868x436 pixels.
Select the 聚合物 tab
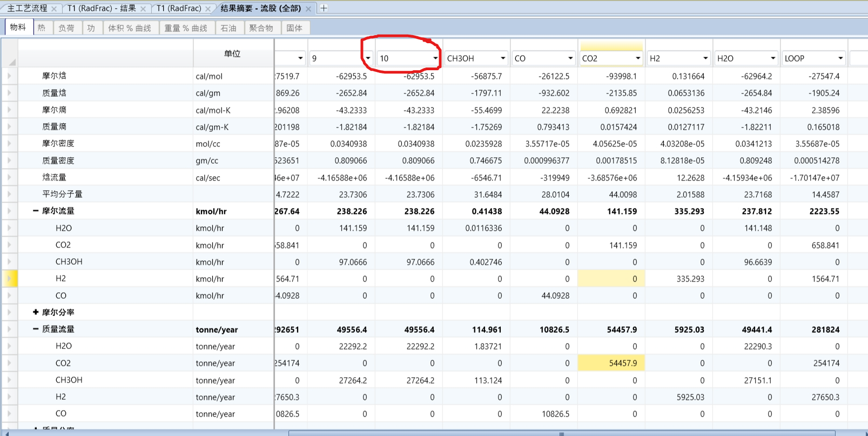point(261,28)
